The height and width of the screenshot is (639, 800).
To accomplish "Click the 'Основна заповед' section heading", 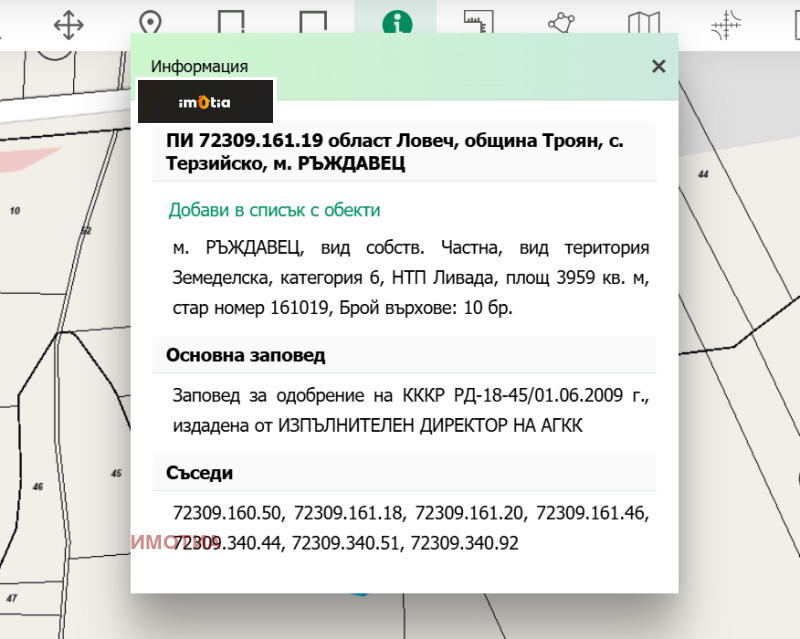I will [246, 355].
